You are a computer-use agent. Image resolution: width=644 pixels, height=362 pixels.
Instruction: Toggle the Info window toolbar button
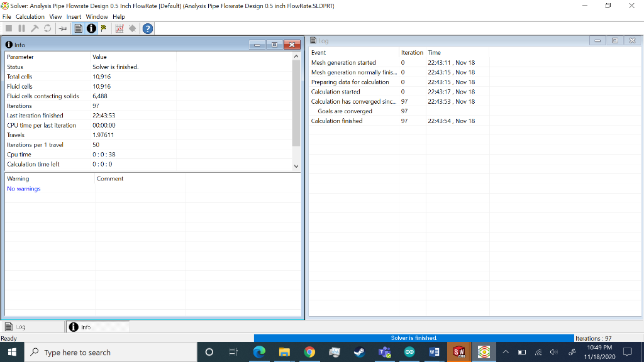pyautogui.click(x=91, y=28)
